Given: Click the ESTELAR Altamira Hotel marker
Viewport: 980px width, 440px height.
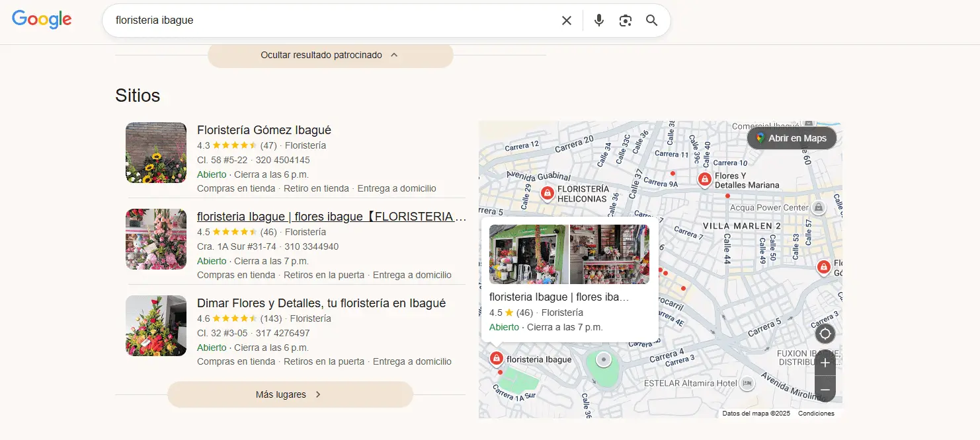Looking at the screenshot, I should pos(747,383).
